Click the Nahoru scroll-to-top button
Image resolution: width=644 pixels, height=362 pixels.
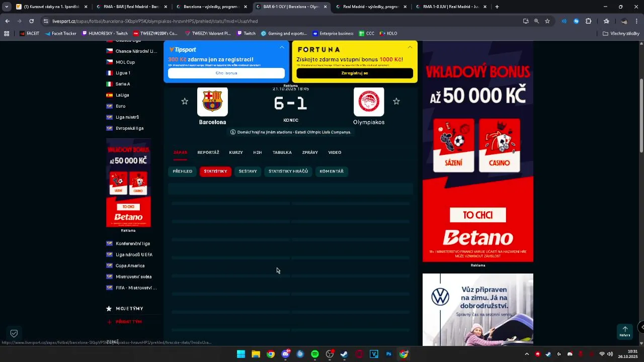(625, 331)
